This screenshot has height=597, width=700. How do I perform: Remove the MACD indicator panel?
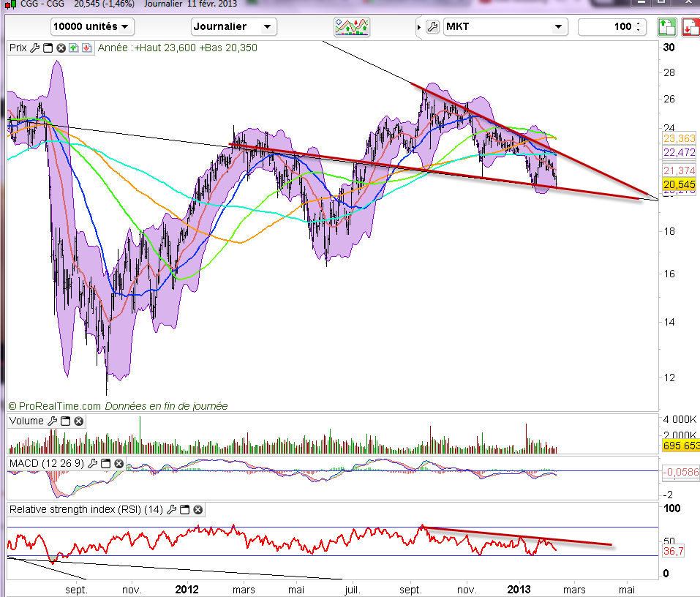tap(118, 464)
